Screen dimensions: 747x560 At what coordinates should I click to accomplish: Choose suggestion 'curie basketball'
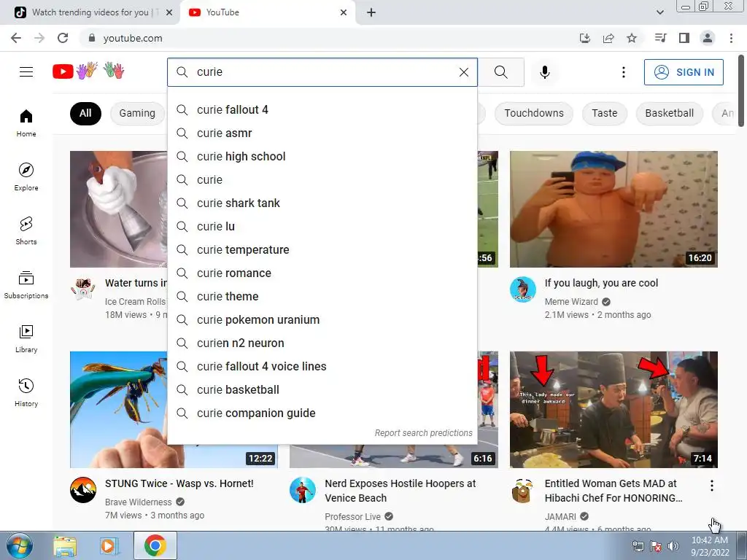(322, 389)
